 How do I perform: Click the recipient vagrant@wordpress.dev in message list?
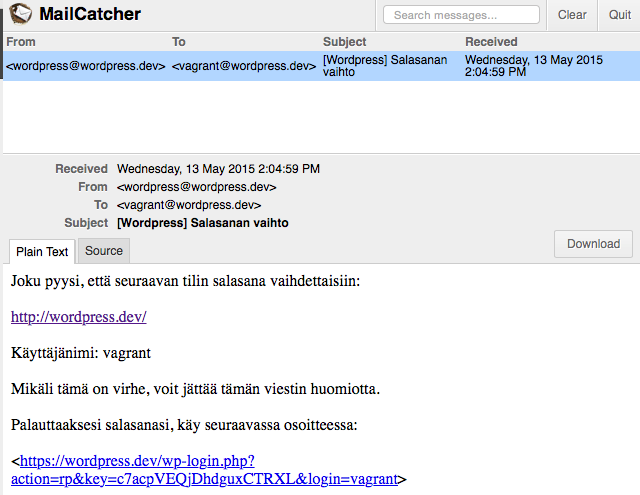(244, 66)
